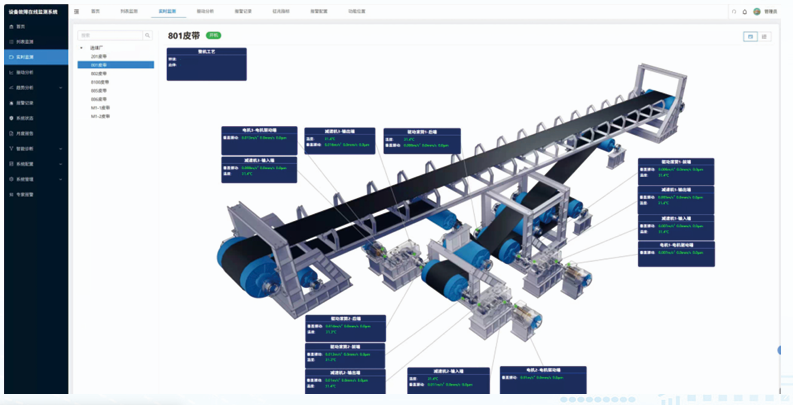Image resolution: width=801 pixels, height=405 pixels.
Task: Click the 减速机1-输入端 data card
Action: pos(676,228)
